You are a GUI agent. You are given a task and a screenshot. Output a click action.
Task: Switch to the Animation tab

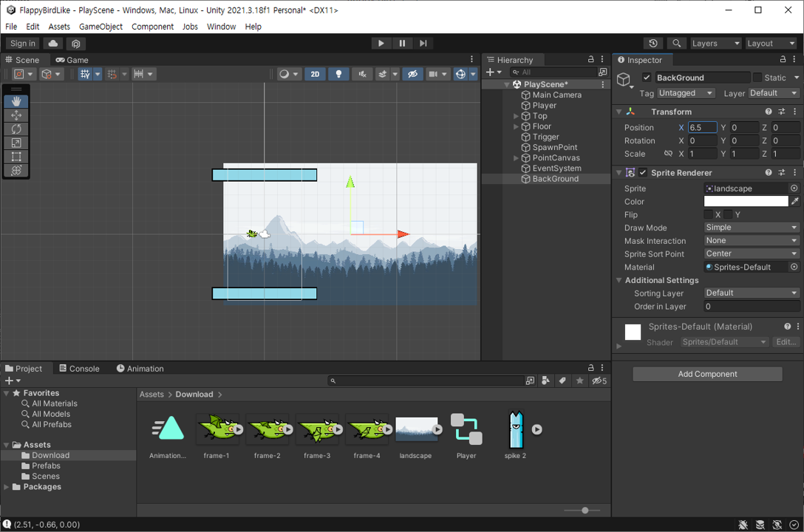[x=140, y=369]
